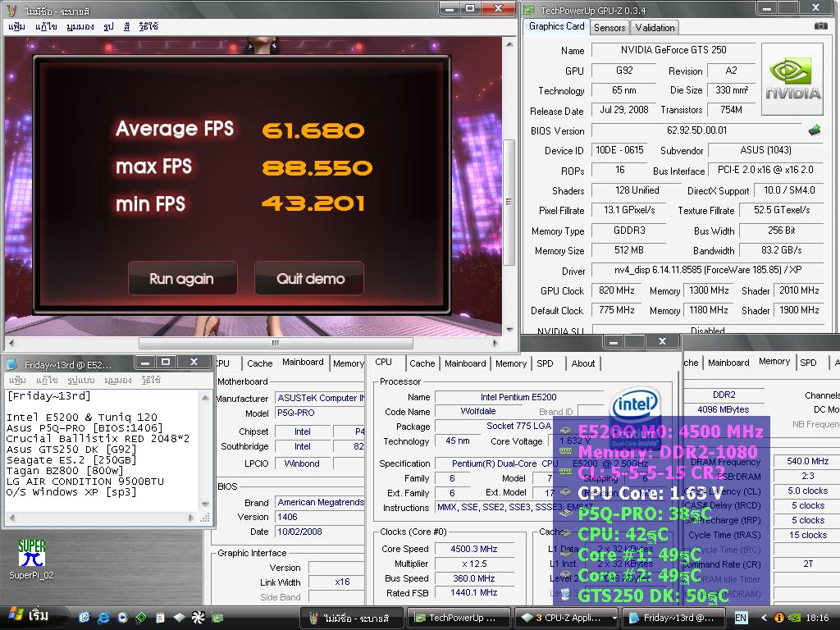Select Graphics Card tab in GPU-Z

click(x=557, y=26)
